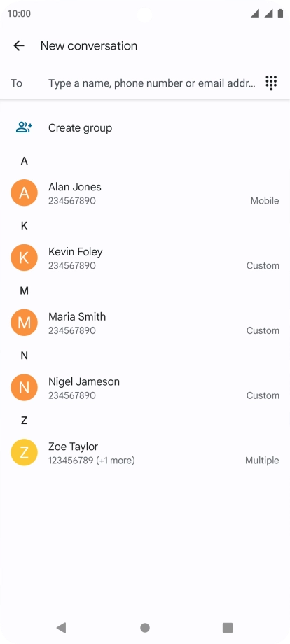The width and height of the screenshot is (290, 644).
Task: Tap Android home circle button
Action: coord(145,628)
